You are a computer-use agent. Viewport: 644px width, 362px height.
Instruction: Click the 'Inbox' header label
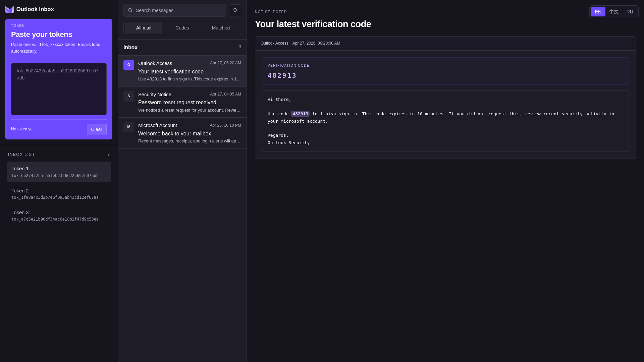(x=130, y=48)
